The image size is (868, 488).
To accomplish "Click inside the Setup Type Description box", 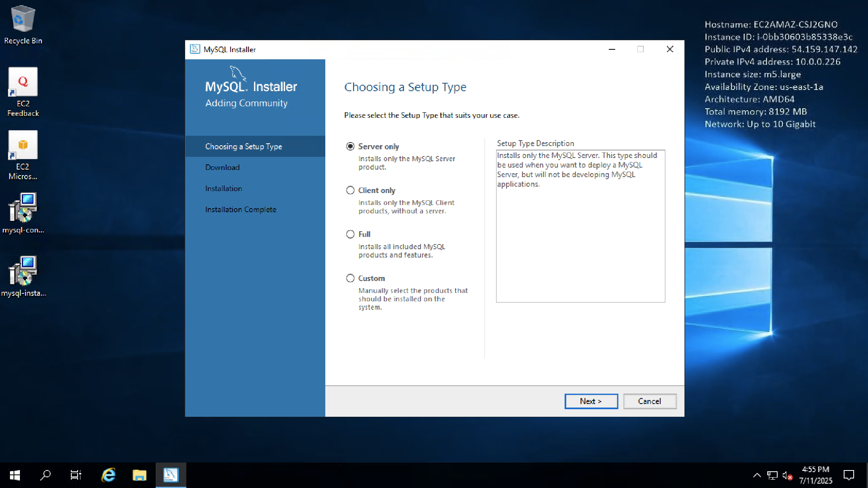I will [x=581, y=226].
